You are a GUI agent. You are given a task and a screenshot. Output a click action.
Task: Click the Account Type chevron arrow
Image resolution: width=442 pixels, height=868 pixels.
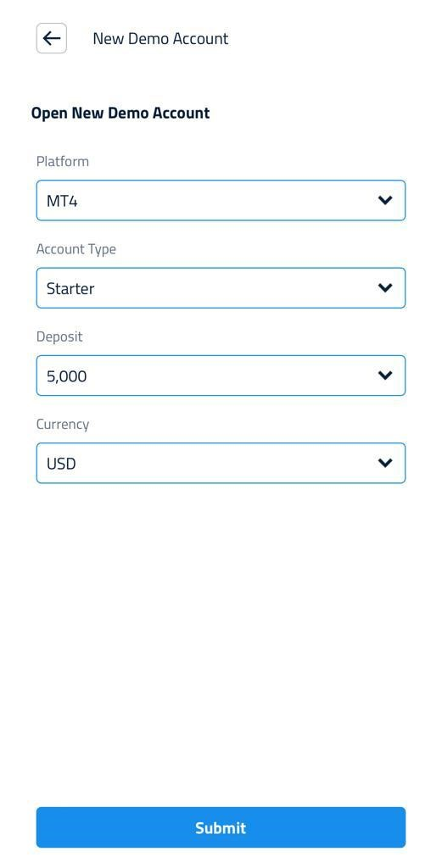point(385,288)
